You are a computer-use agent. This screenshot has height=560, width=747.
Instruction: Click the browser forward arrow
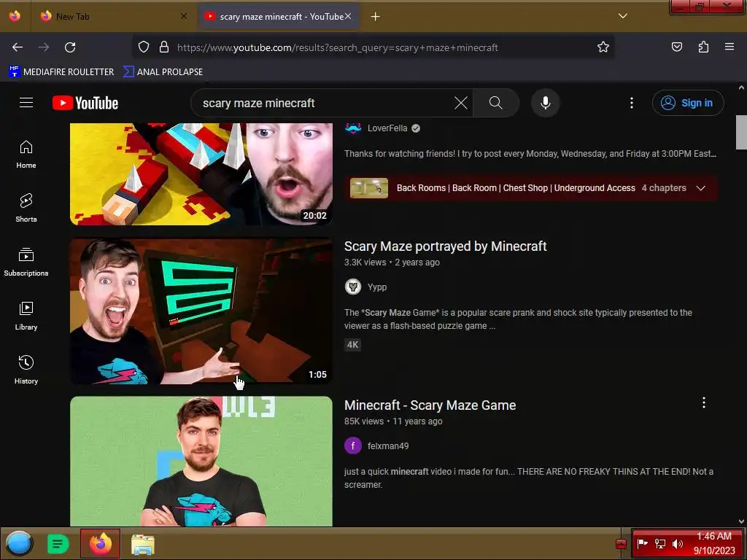pyautogui.click(x=44, y=47)
